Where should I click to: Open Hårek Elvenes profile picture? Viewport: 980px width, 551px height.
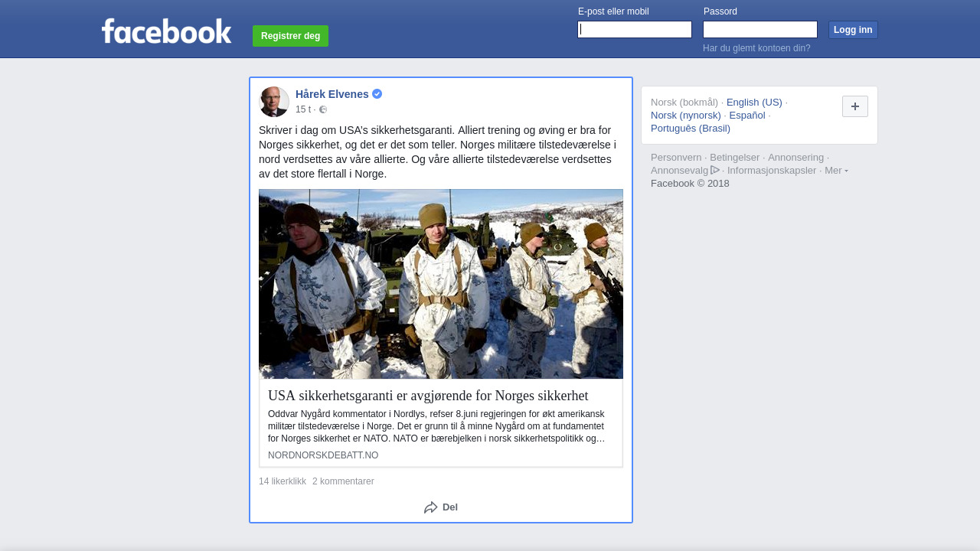[274, 102]
